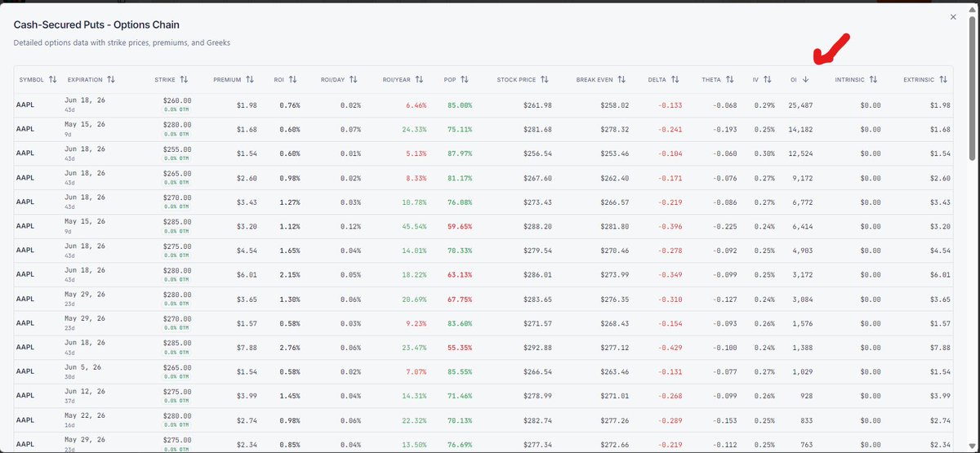Sort by ROI/Day column icon
980x453 pixels.
[x=354, y=80]
